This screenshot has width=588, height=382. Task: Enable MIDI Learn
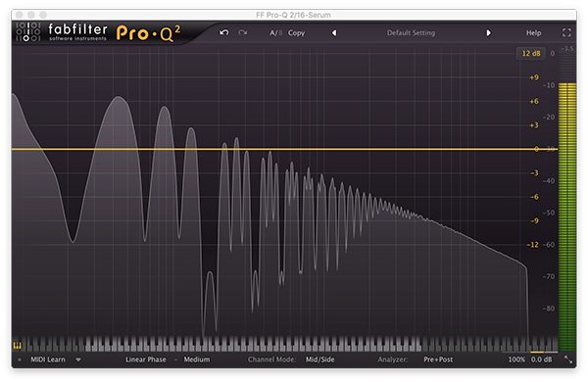pos(48,359)
